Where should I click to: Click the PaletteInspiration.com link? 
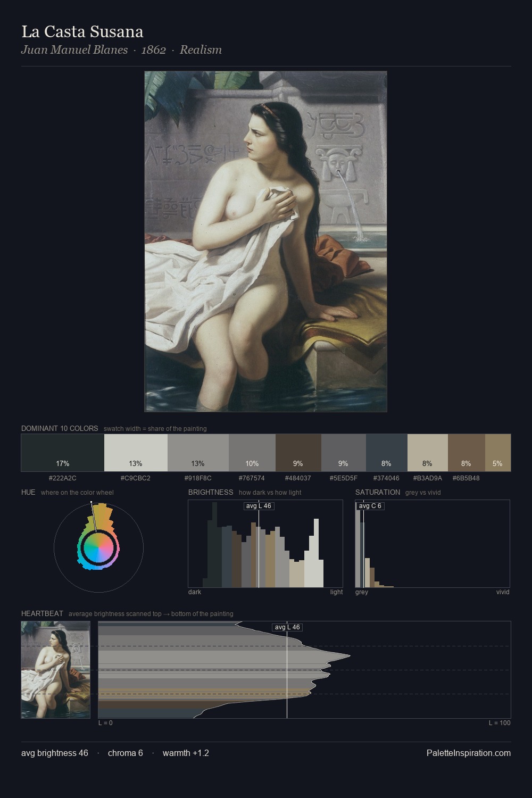469,753
